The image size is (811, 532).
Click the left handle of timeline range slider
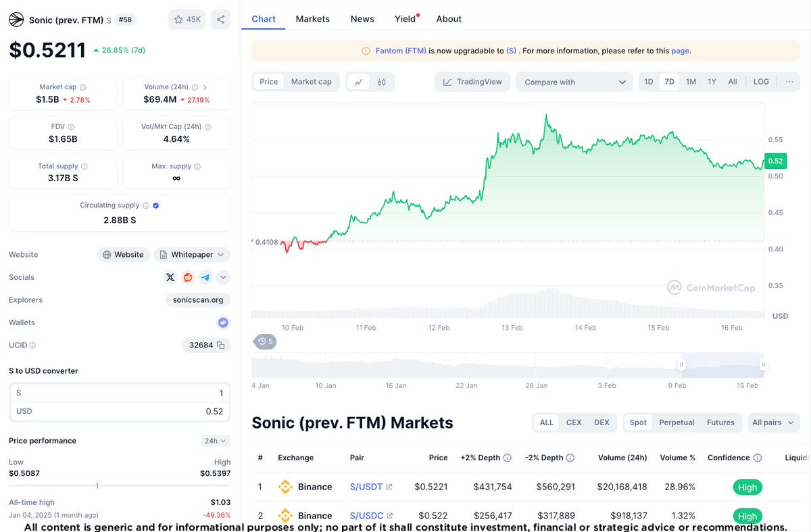pos(681,365)
